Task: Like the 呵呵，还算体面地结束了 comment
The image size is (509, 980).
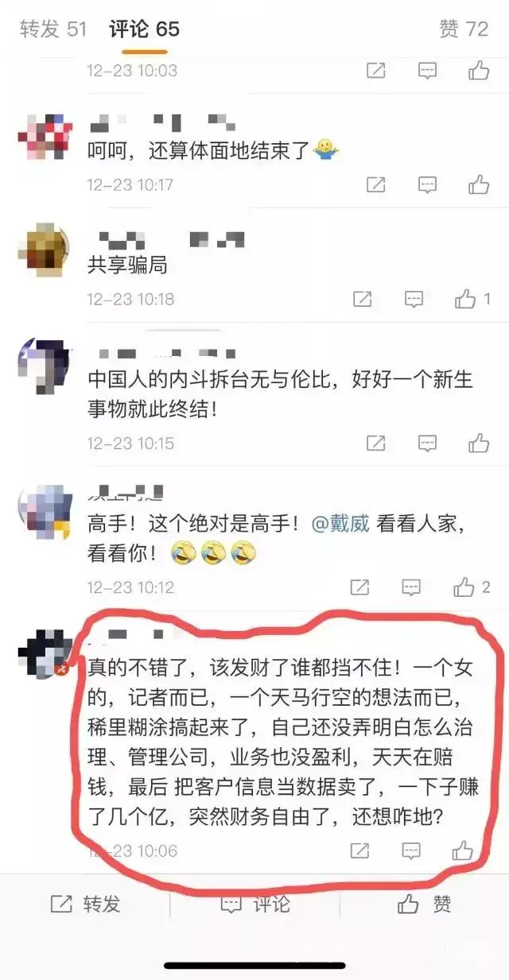Action: click(x=479, y=185)
